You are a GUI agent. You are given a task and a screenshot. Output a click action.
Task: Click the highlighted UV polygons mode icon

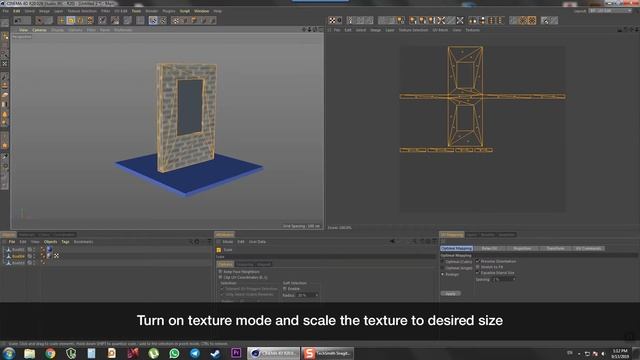click(153, 20)
